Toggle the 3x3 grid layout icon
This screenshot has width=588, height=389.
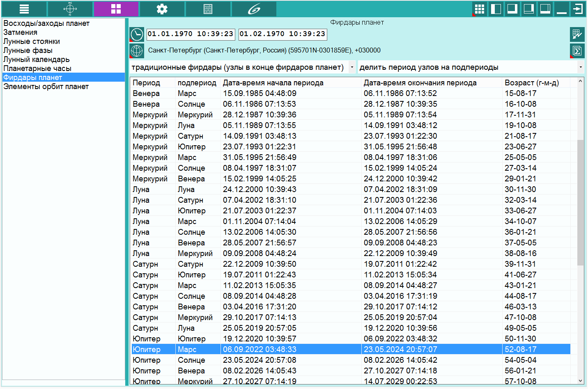tap(480, 9)
